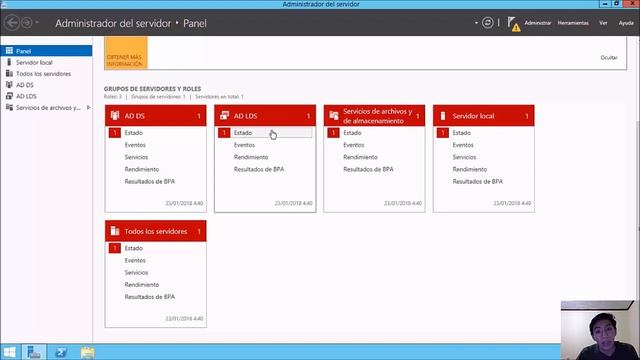
Task: Click Eventos in the AD DS tile
Action: tap(135, 145)
